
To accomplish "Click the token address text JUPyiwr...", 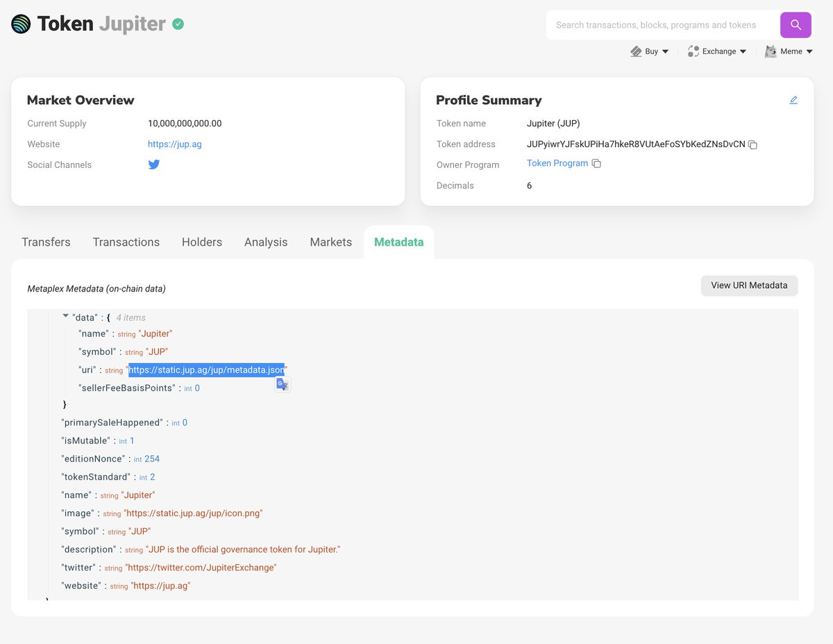I will (636, 144).
